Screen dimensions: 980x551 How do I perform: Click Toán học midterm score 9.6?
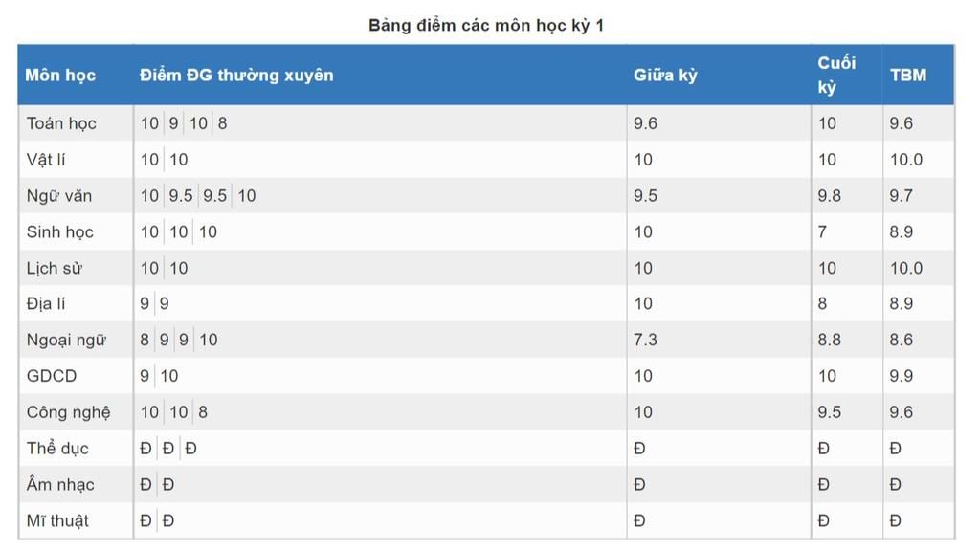(x=645, y=123)
